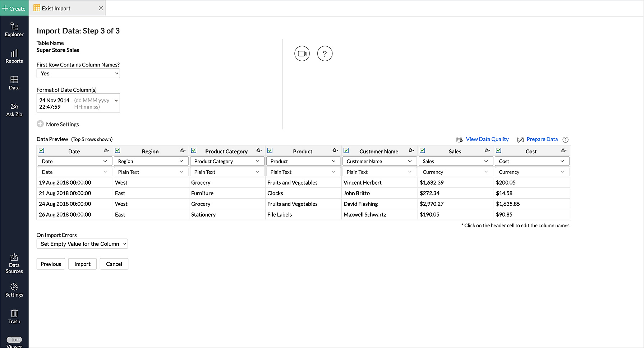Click the Create menu button
The image size is (644, 348).
pyautogui.click(x=14, y=8)
